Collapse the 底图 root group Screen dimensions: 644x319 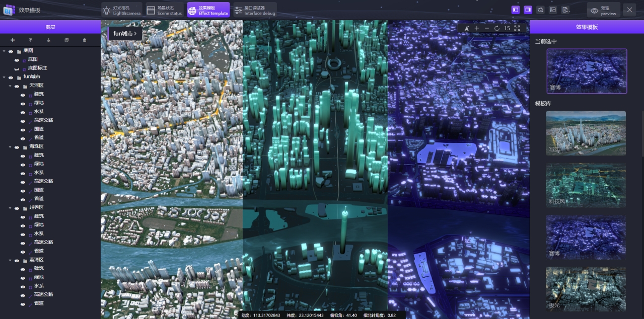[4, 51]
